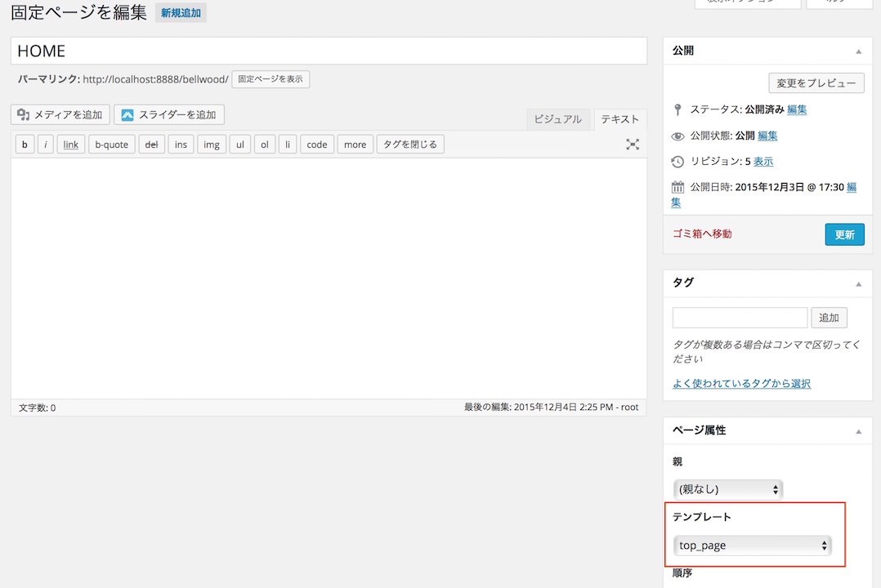The height and width of the screenshot is (588, 881).
Task: Open media uploader via メディアを追加
Action: [60, 115]
